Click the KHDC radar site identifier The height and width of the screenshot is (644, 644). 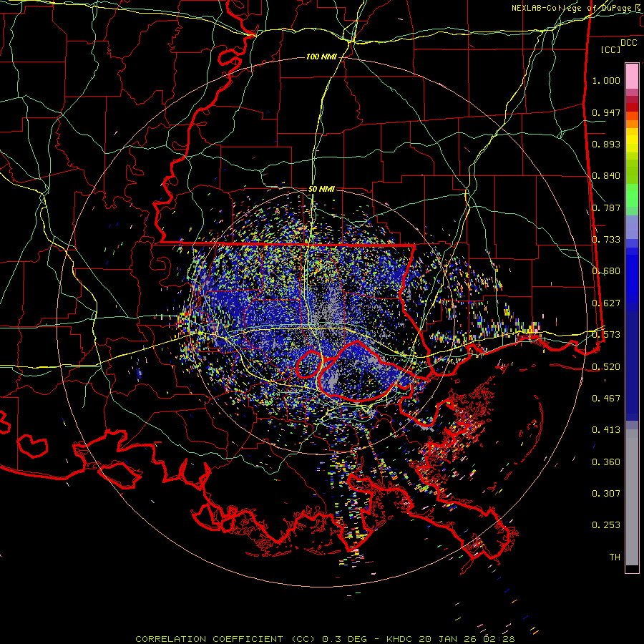[401, 639]
